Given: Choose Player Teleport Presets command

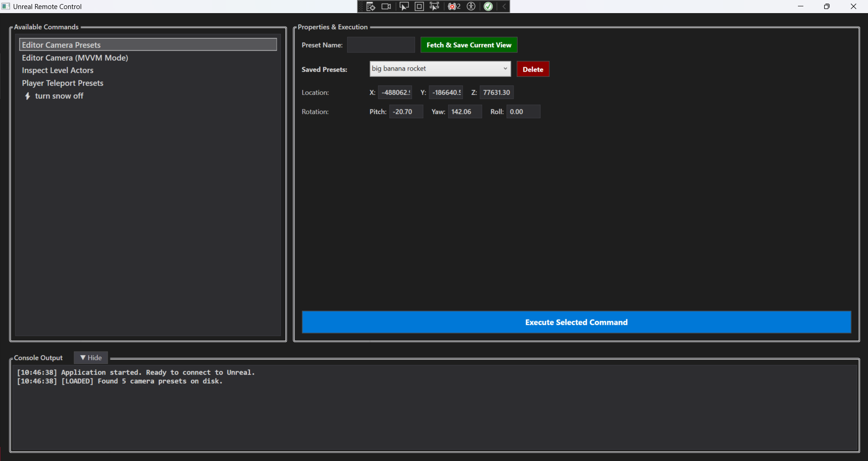Looking at the screenshot, I should [63, 83].
